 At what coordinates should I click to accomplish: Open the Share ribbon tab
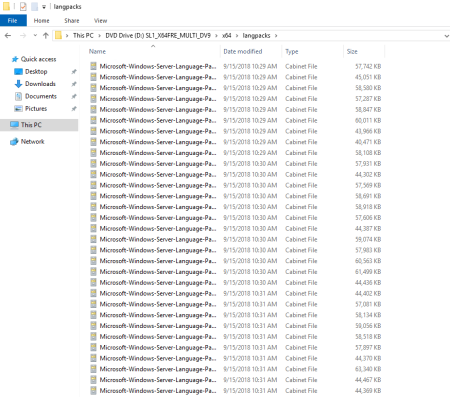[72, 21]
